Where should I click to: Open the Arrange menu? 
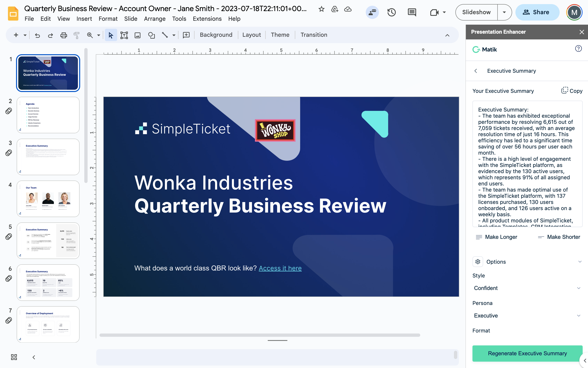pos(154,19)
